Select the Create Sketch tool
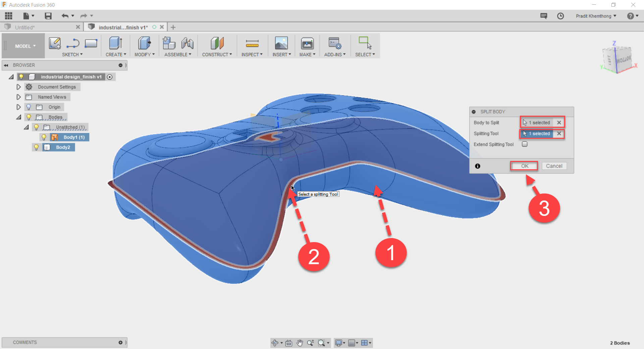644x349 pixels. click(55, 44)
